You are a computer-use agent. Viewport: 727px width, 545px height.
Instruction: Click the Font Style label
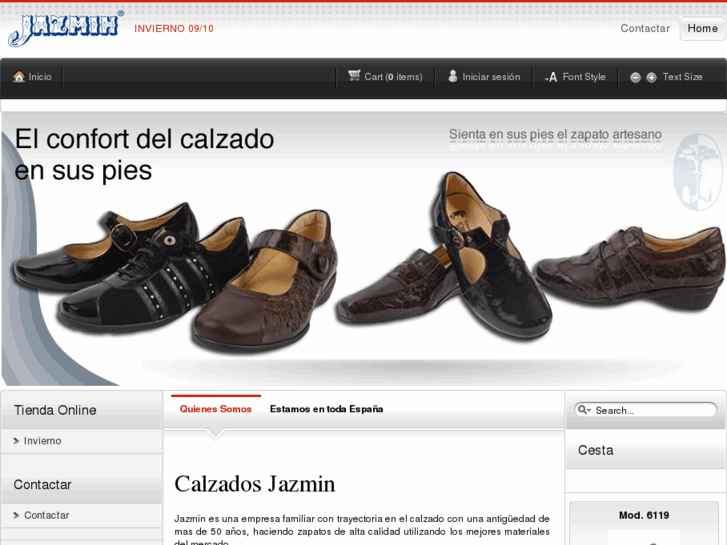[x=584, y=77]
